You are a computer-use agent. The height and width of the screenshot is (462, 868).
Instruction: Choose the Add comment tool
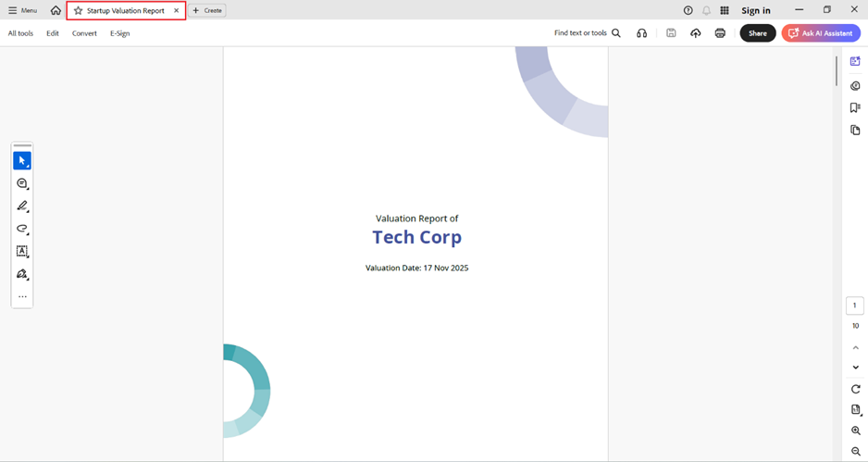click(x=22, y=183)
